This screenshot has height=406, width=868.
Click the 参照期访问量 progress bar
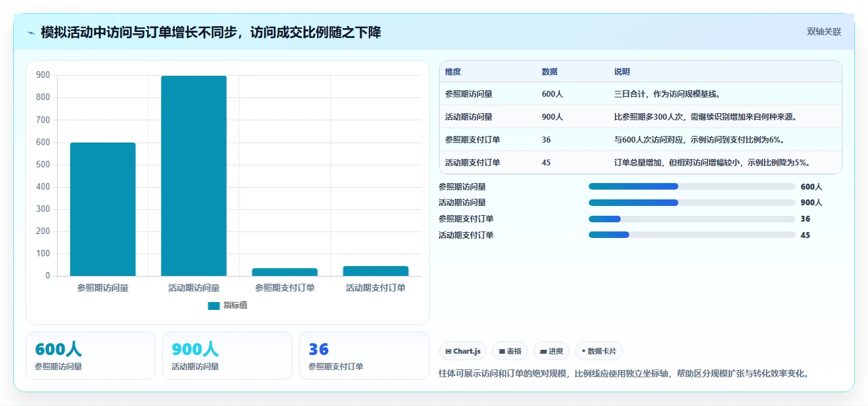coord(691,186)
